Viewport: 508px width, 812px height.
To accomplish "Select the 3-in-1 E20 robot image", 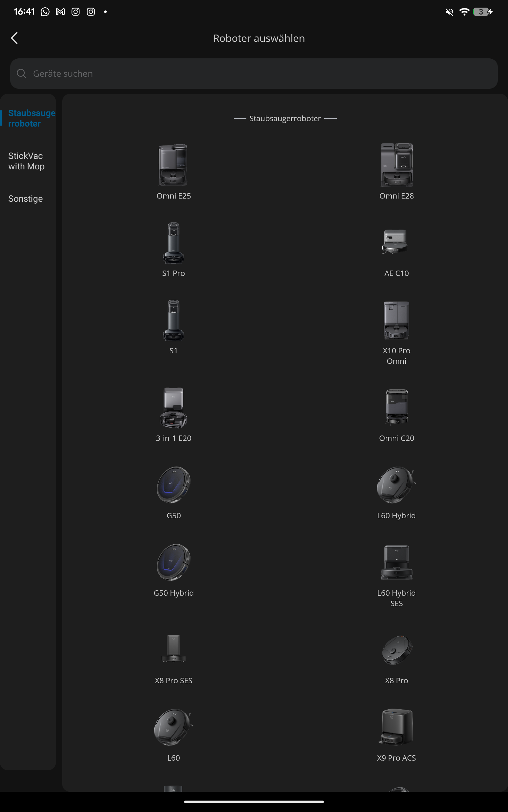I will coord(173,408).
